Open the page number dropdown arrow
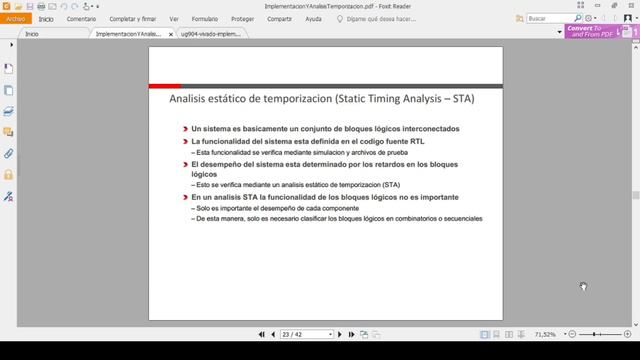640x360 pixels. 330,334
